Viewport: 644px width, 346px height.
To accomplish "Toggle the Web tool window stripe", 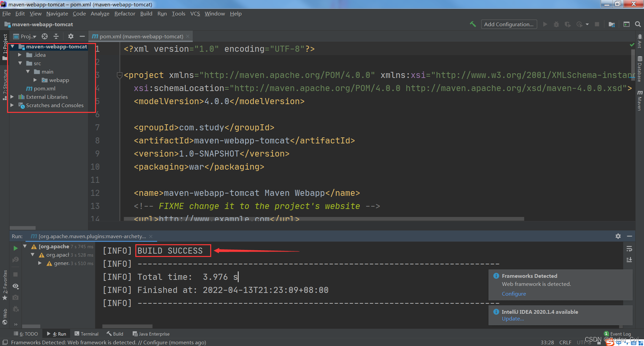I will point(5,316).
